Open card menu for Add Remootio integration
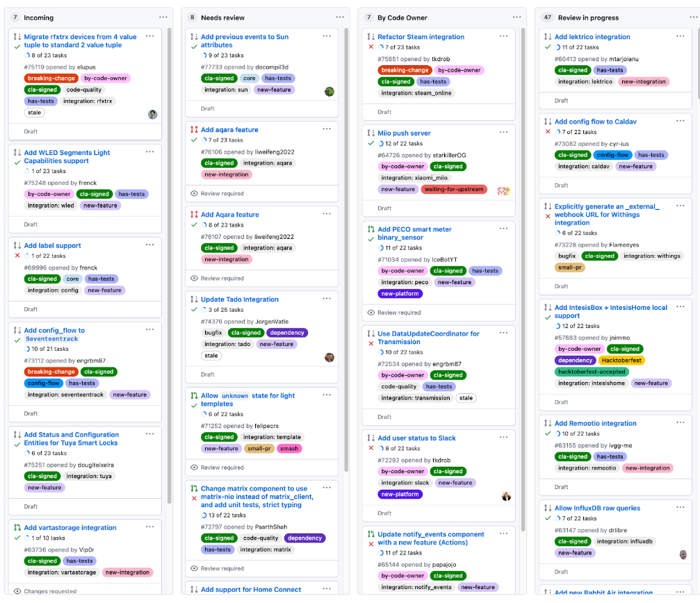Image resolution: width=700 pixels, height=603 pixels. pos(680,422)
